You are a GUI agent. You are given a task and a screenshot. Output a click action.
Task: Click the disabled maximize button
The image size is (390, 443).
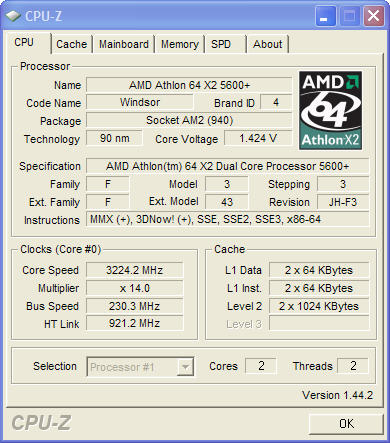349,16
